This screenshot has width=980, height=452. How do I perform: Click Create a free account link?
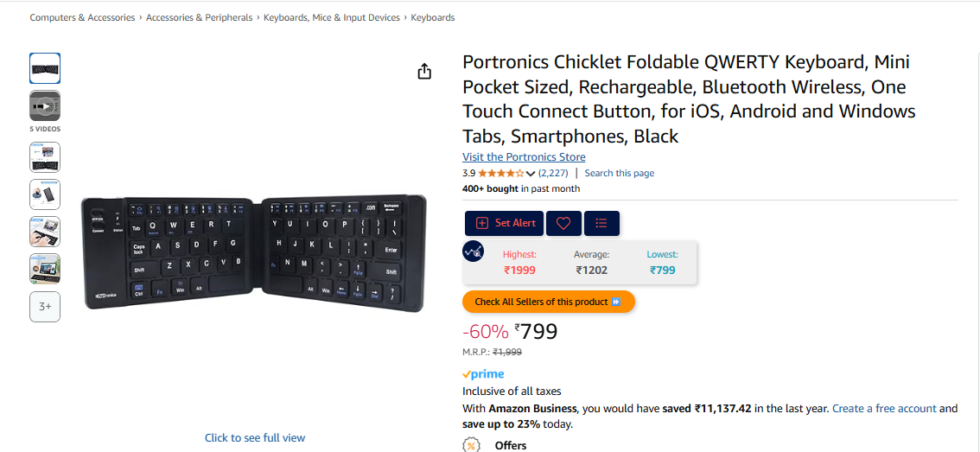tap(884, 408)
